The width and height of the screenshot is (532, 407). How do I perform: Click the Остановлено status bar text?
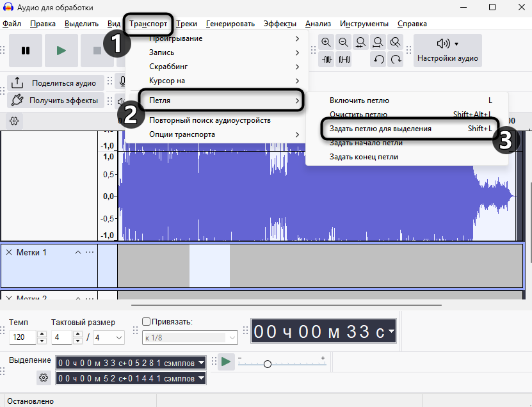tap(30, 401)
